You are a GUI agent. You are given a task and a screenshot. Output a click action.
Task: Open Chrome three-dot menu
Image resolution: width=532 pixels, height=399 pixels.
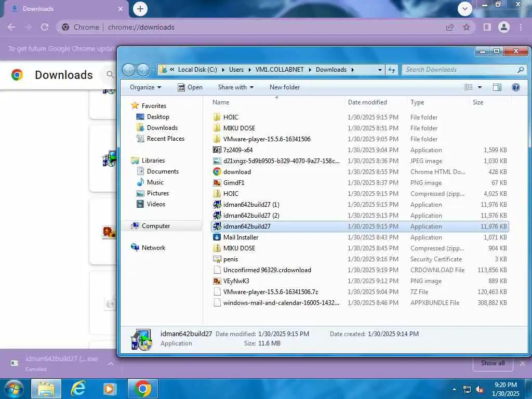[521, 27]
